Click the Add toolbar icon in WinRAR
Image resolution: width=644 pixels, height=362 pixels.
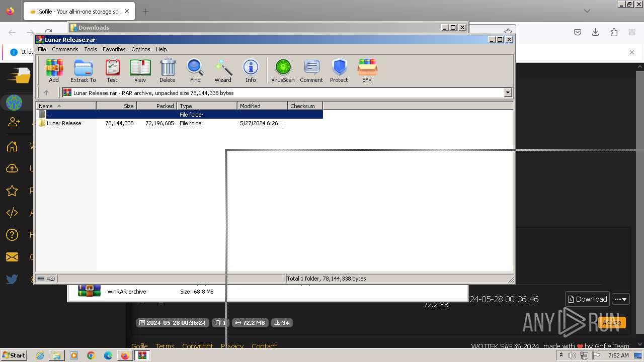point(54,71)
